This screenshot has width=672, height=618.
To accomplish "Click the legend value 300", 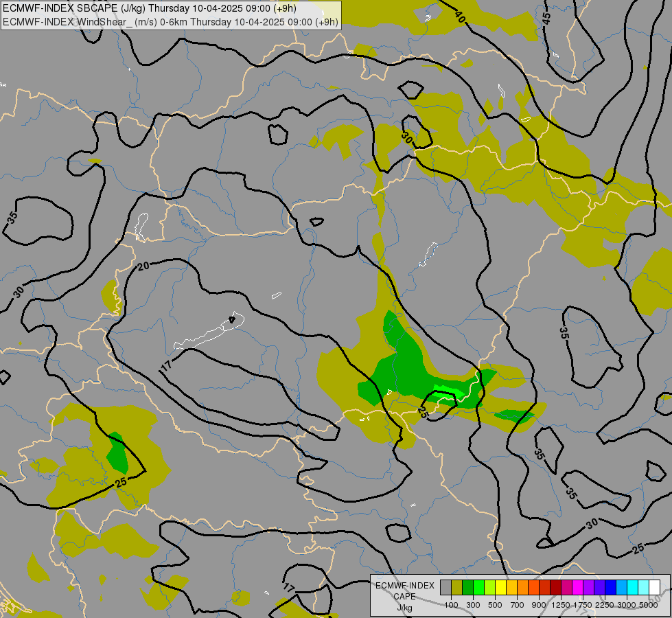I will [473, 605].
